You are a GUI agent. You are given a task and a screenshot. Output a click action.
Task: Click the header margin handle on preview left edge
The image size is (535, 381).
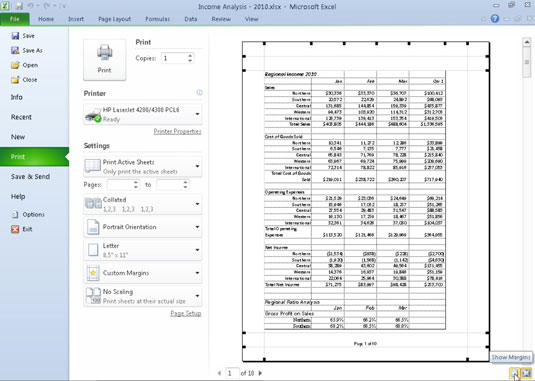click(x=244, y=56)
